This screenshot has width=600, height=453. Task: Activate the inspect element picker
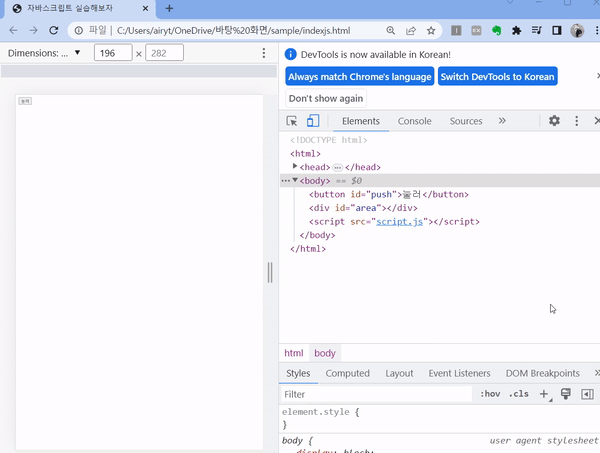(292, 121)
